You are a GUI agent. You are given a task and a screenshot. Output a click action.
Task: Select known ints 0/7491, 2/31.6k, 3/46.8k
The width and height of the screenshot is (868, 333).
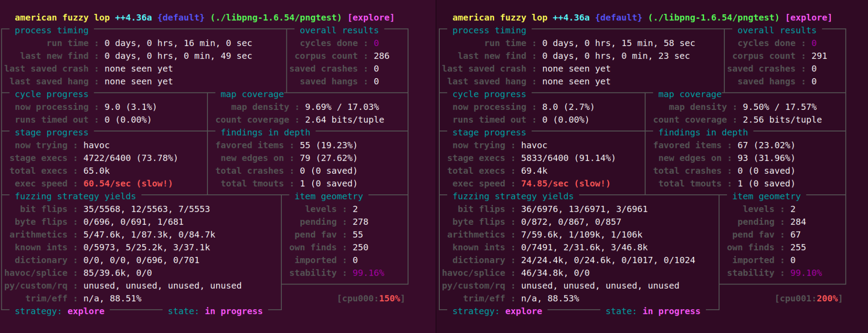pos(584,247)
